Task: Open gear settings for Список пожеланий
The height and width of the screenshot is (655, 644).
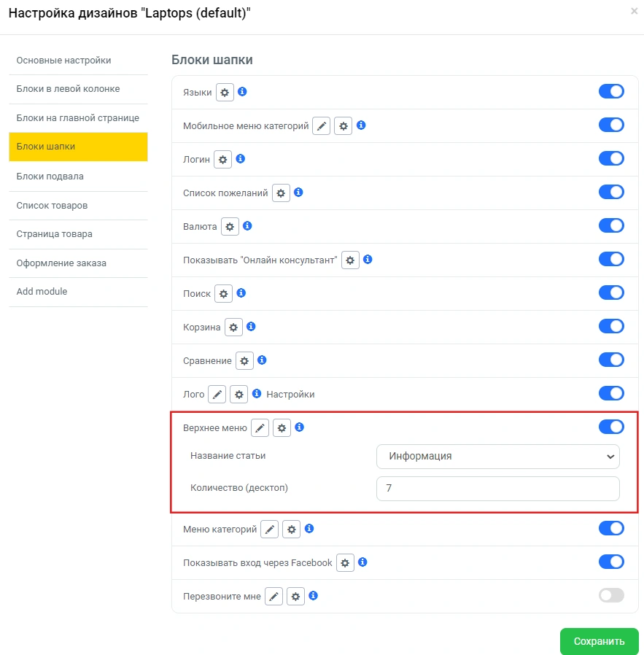Action: tap(281, 193)
